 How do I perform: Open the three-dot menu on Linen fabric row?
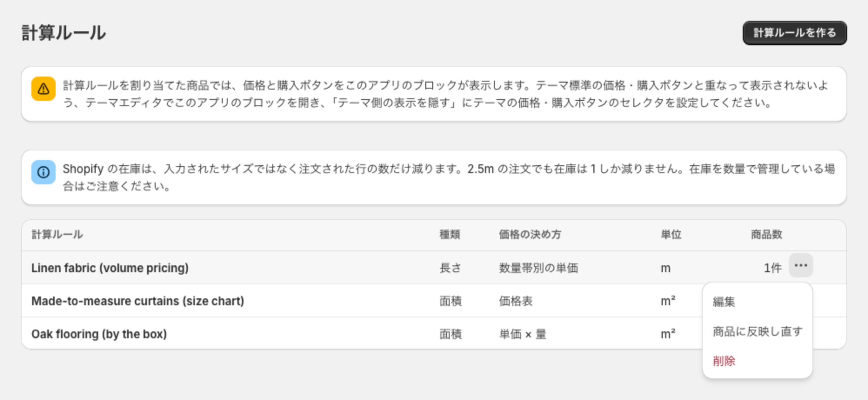[801, 265]
